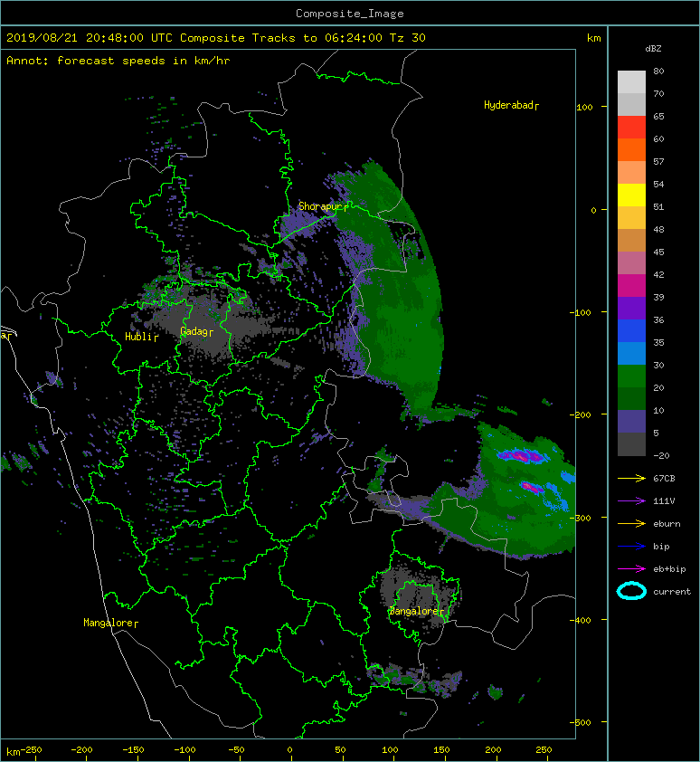
Task: Click the -300 tick on the vertical axis
Action: coord(580,518)
